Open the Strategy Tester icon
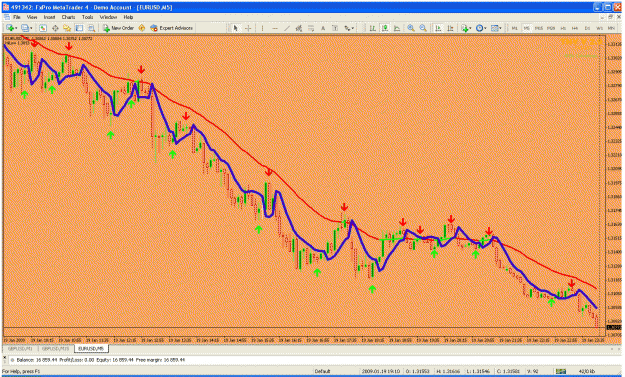 point(91,28)
